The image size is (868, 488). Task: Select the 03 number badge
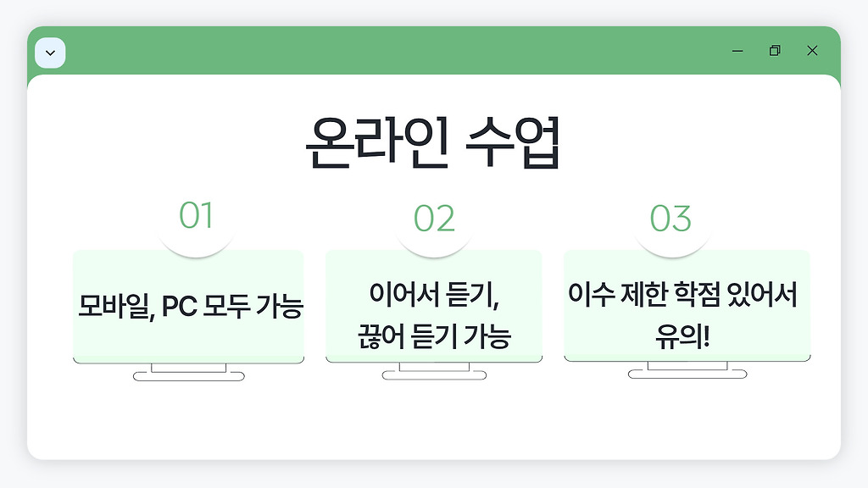(670, 218)
